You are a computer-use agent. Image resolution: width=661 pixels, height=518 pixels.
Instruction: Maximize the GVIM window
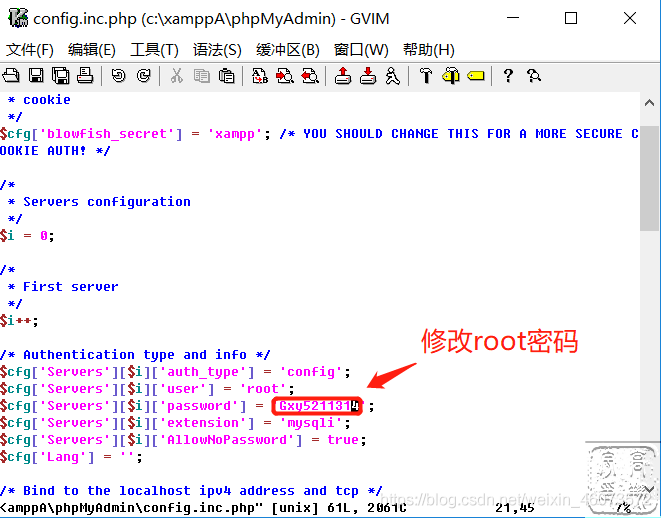coord(571,18)
